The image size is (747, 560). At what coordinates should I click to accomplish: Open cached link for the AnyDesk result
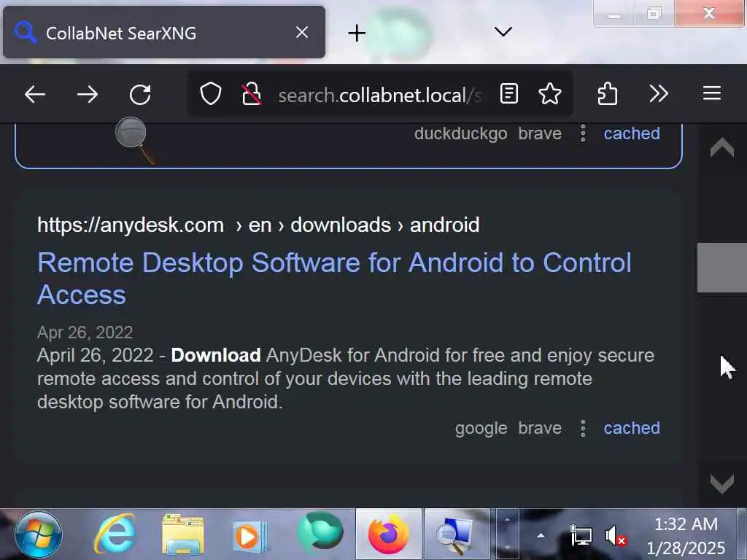pos(632,428)
